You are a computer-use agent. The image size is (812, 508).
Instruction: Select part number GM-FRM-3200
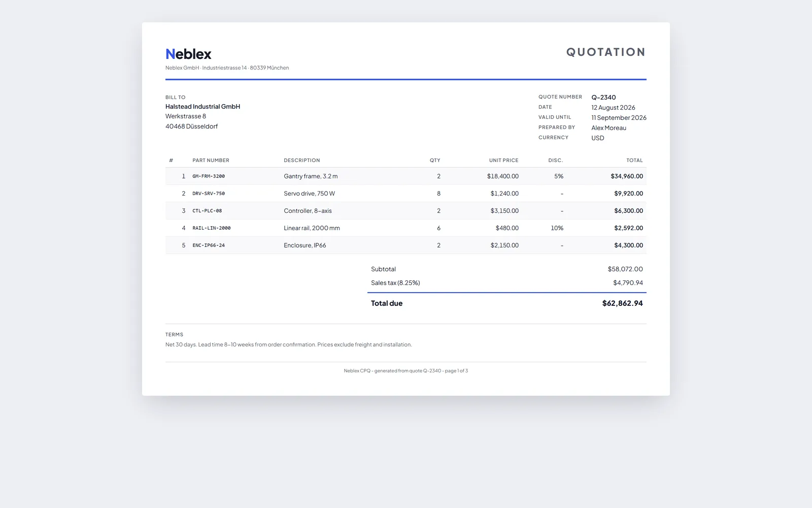point(209,176)
